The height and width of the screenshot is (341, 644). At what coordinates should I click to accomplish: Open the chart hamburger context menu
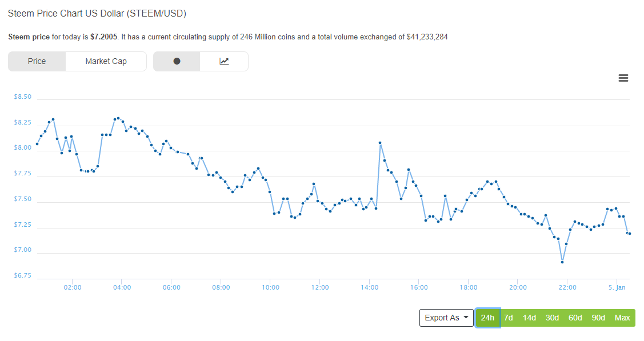(623, 78)
